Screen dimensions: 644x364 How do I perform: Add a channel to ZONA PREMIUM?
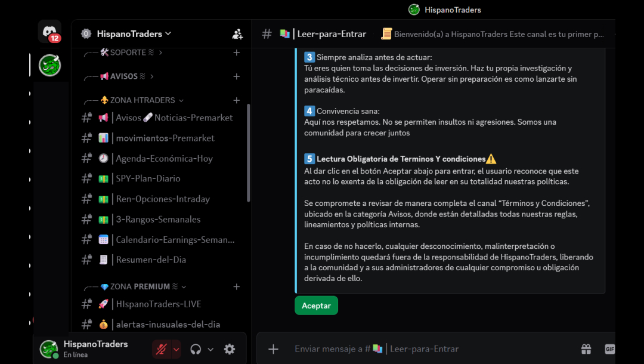pos(237,287)
